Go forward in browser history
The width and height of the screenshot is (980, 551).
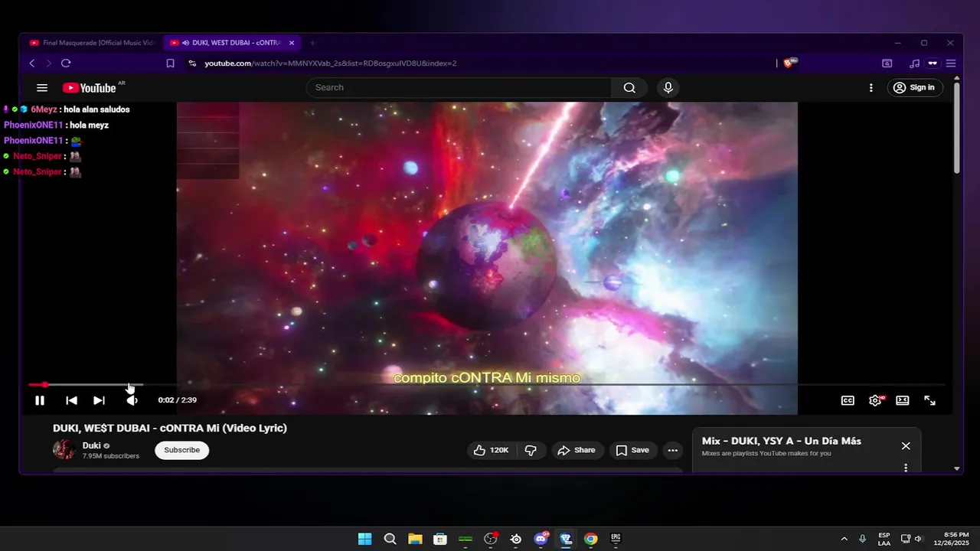coord(48,64)
